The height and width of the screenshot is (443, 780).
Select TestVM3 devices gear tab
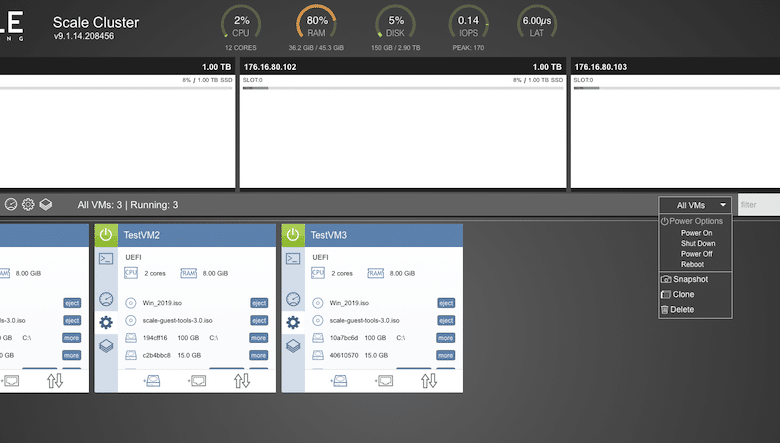pyautogui.click(x=293, y=323)
